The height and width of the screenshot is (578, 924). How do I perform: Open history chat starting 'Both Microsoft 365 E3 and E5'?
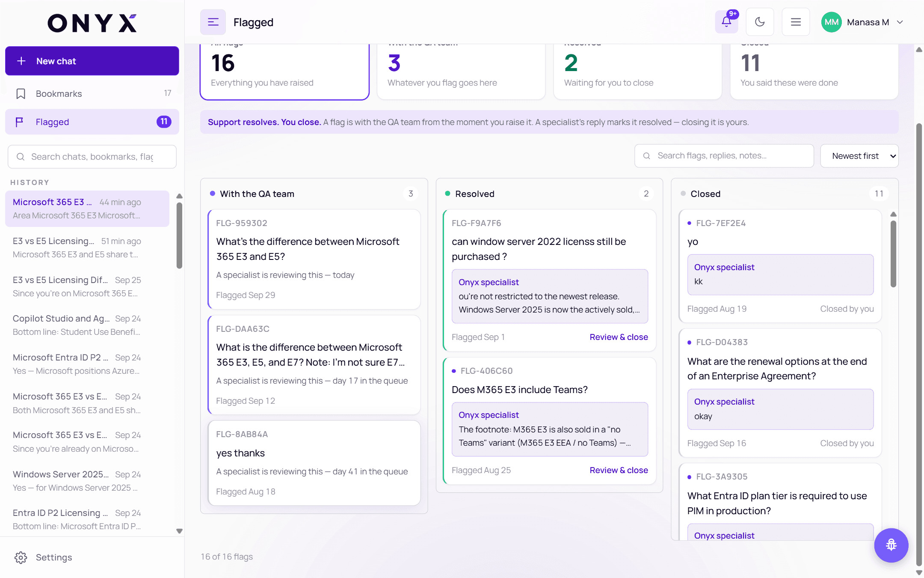click(x=87, y=403)
